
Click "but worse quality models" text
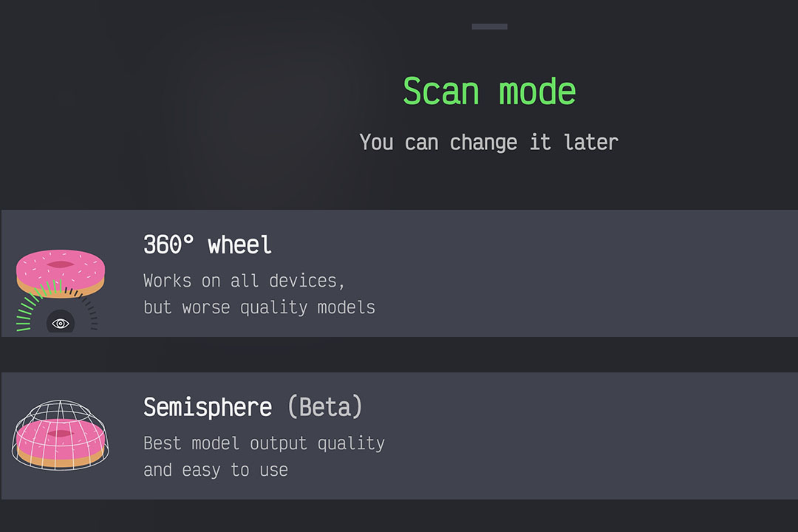point(259,307)
